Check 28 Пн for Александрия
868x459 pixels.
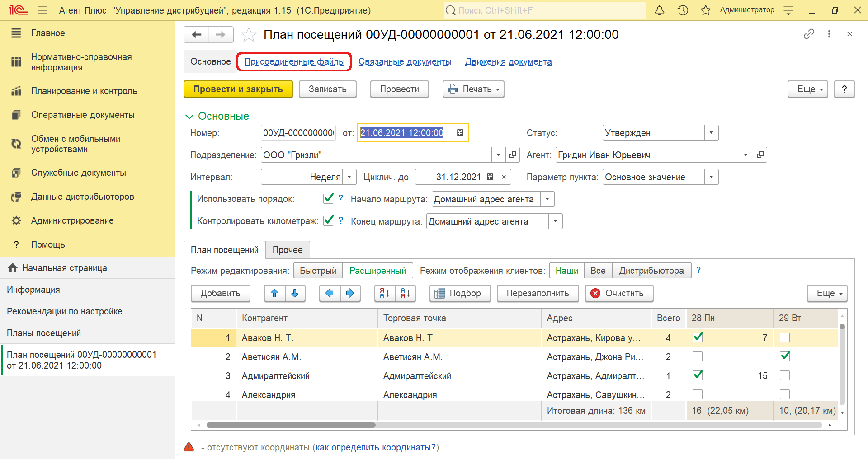pos(698,394)
